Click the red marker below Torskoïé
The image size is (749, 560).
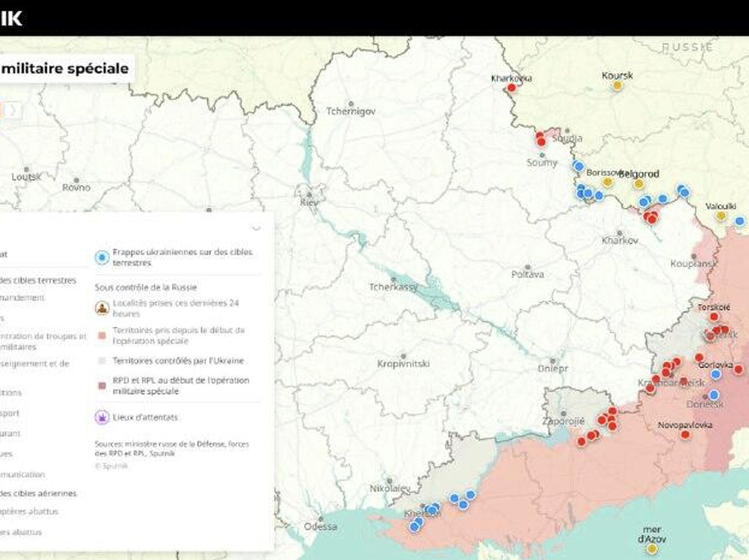[714, 317]
